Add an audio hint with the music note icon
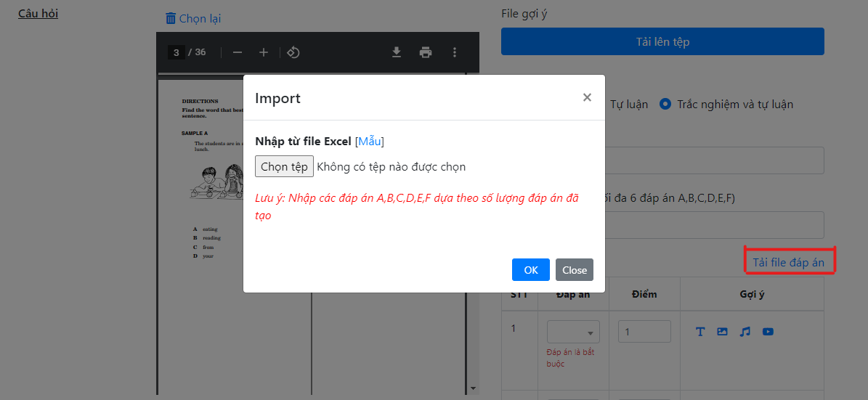Viewport: 868px width, 400px height. pos(745,331)
